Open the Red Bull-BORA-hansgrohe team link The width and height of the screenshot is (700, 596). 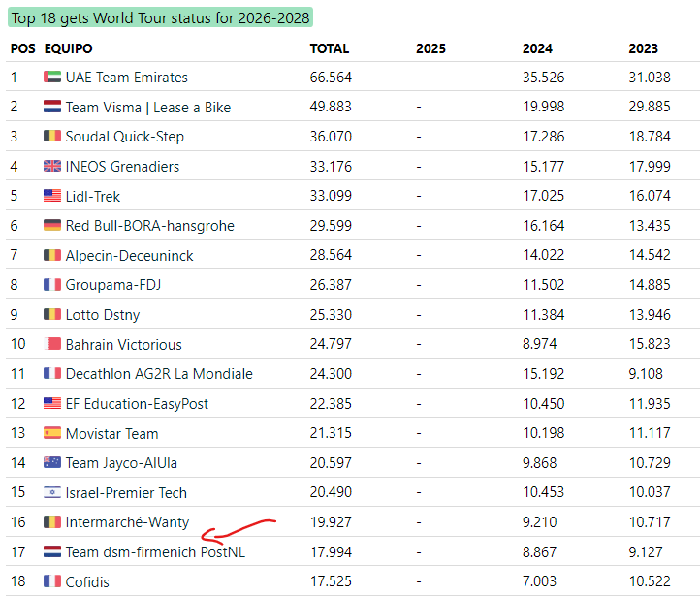click(x=150, y=226)
